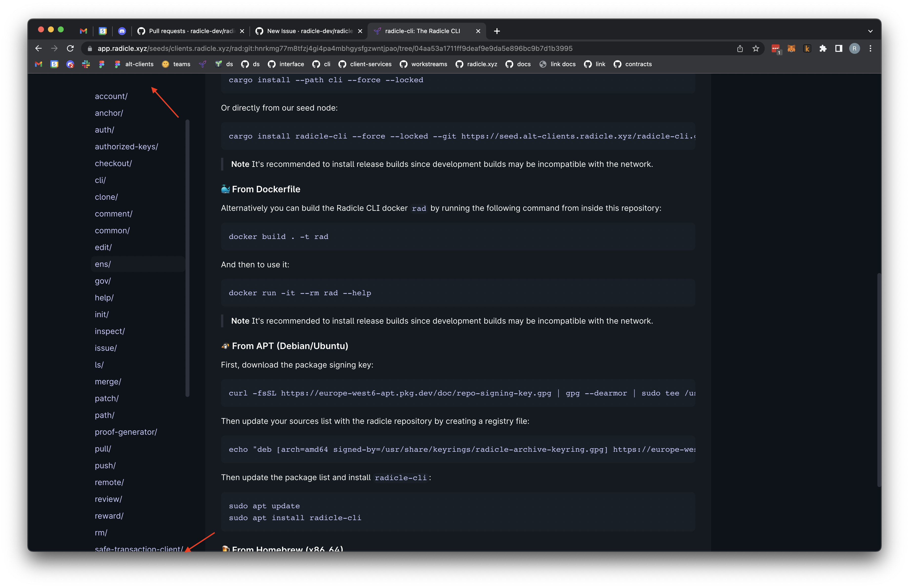Expand the comment/ folder
This screenshot has width=909, height=588.
pyautogui.click(x=113, y=214)
